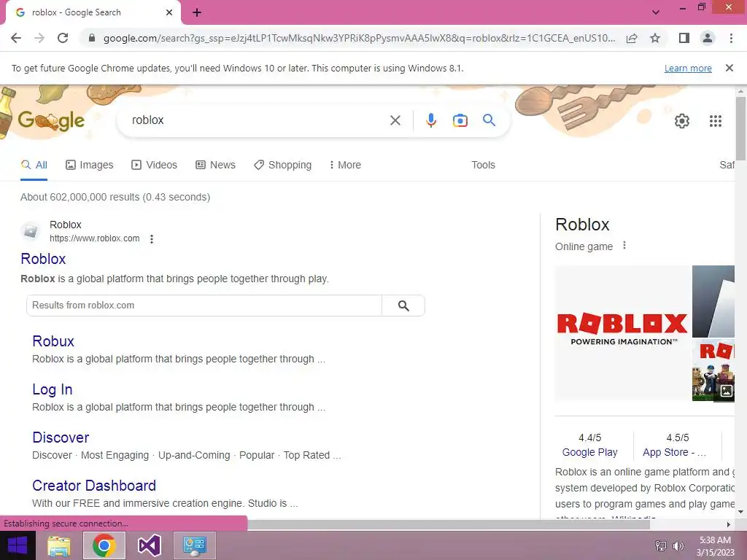The image size is (747, 560).
Task: Click the Google doodle logo
Action: [x=51, y=120]
